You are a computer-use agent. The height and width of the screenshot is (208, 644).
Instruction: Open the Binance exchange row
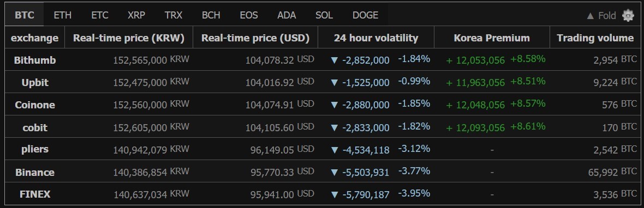322,172
